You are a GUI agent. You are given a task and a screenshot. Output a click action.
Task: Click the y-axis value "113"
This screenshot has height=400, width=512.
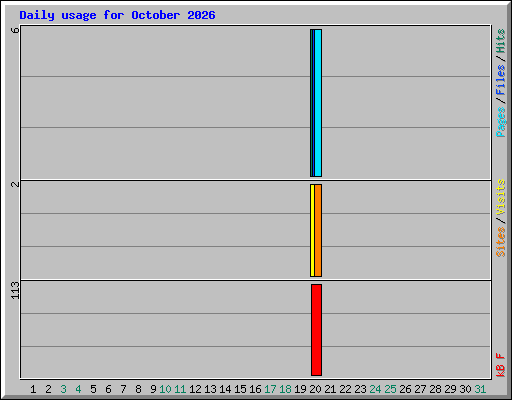[x=15, y=290]
